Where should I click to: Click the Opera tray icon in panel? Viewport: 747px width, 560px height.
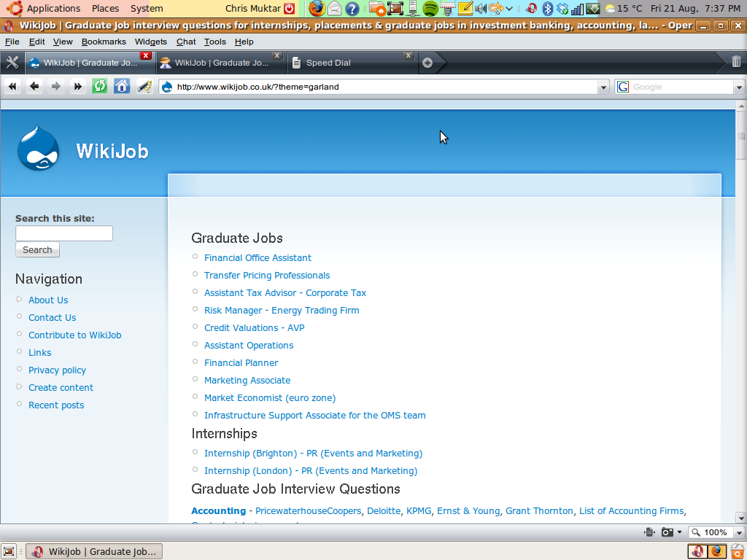click(532, 9)
